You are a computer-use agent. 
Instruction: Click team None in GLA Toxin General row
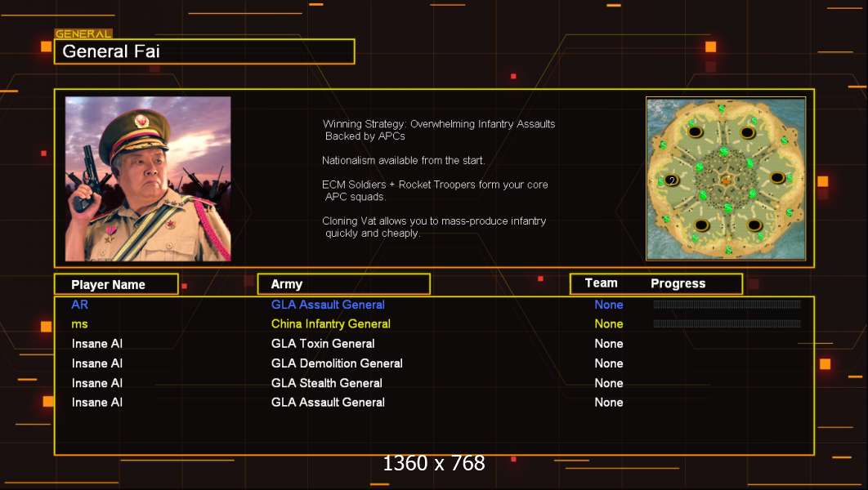[x=608, y=344]
